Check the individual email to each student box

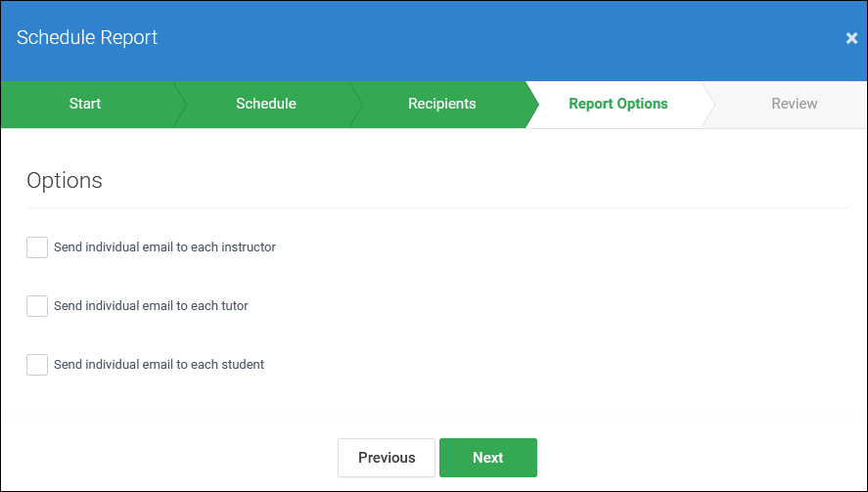(x=37, y=365)
